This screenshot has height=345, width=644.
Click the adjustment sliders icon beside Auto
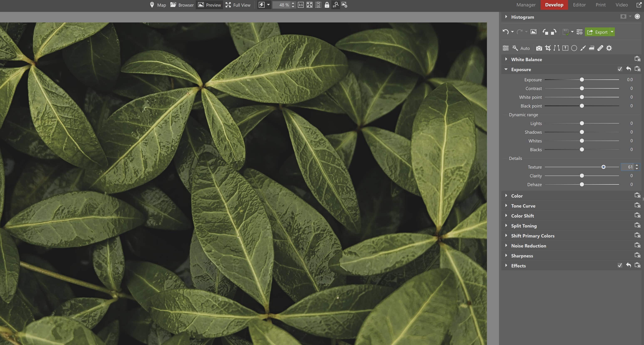click(x=505, y=48)
